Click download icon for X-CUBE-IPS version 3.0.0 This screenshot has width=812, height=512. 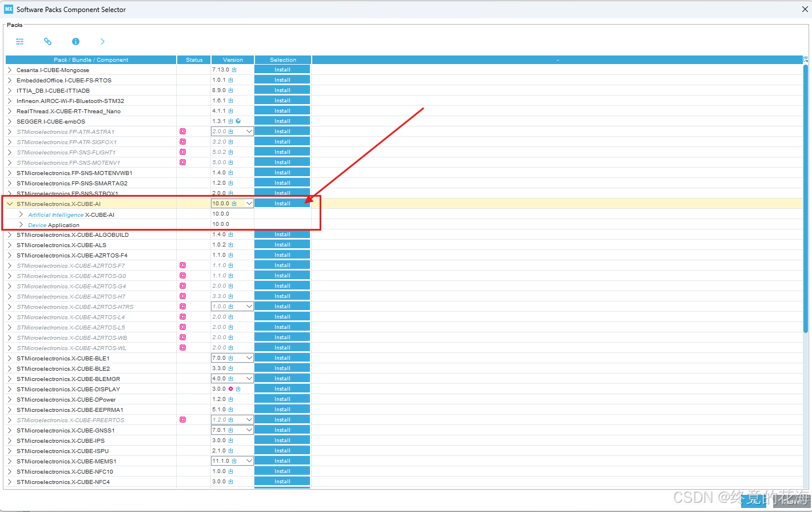(x=231, y=440)
